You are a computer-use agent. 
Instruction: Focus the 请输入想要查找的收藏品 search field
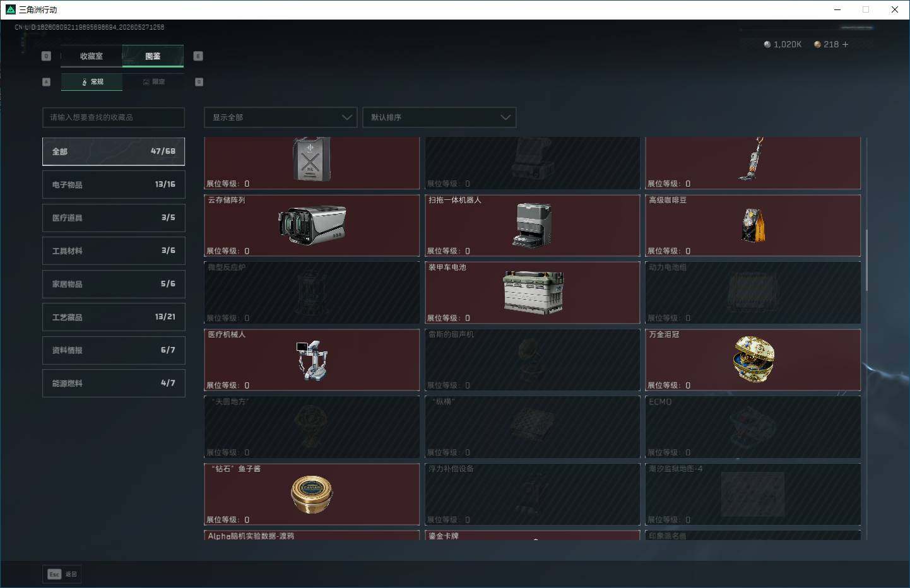[114, 117]
